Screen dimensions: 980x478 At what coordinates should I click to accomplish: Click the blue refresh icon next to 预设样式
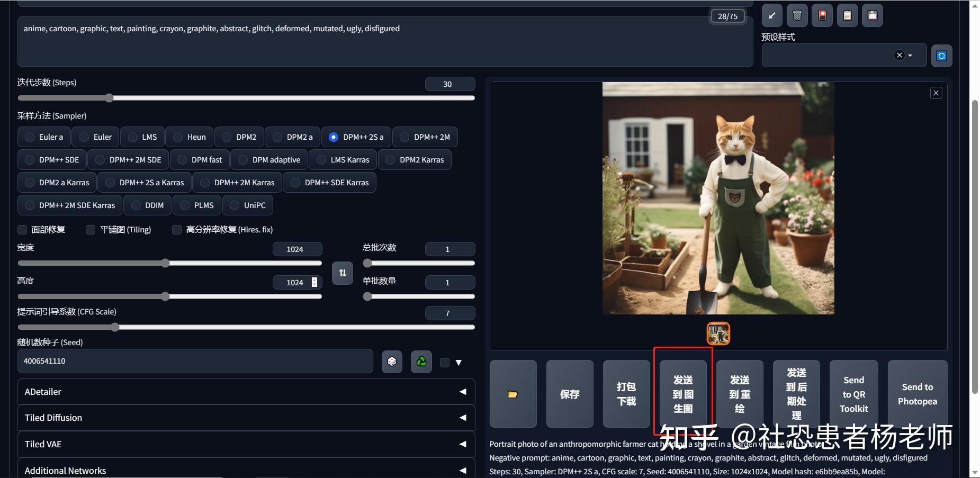(x=941, y=55)
